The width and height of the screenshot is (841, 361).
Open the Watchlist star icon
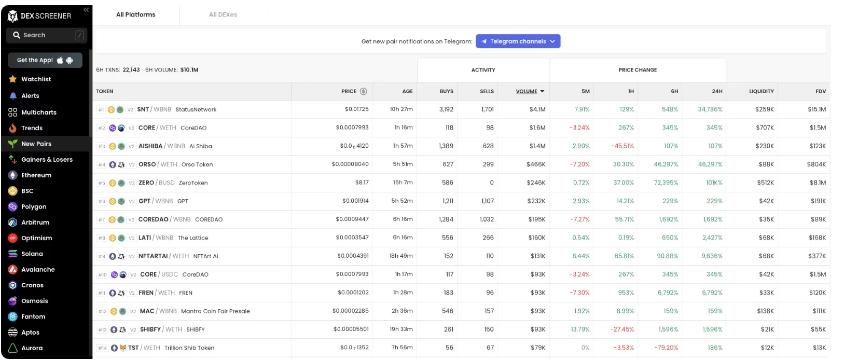[x=13, y=79]
